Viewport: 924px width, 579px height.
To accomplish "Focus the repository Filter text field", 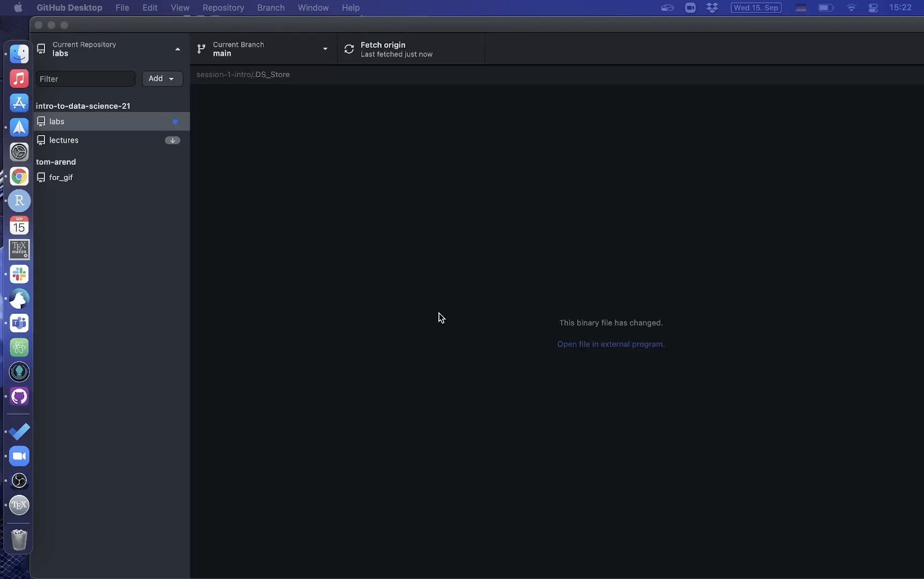I will click(85, 79).
